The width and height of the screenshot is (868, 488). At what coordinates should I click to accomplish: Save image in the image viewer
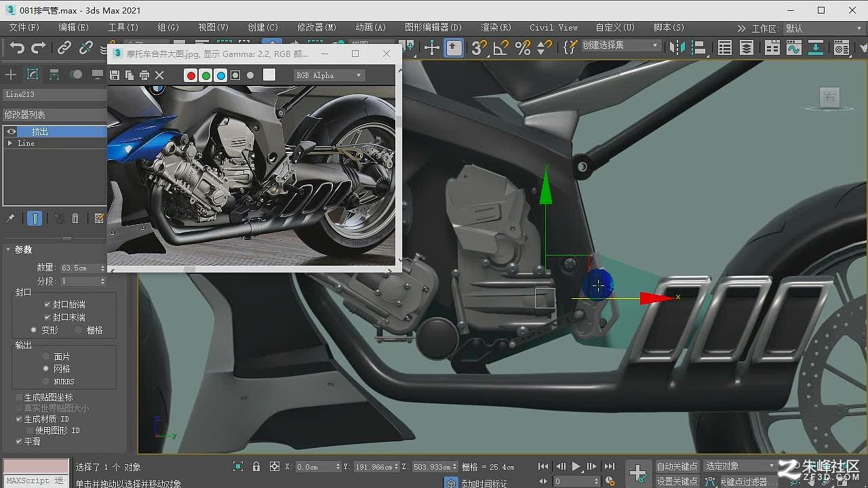(115, 75)
